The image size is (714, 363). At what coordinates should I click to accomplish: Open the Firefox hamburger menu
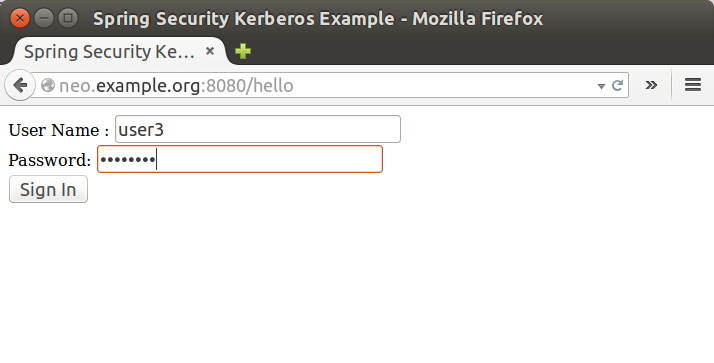[693, 85]
